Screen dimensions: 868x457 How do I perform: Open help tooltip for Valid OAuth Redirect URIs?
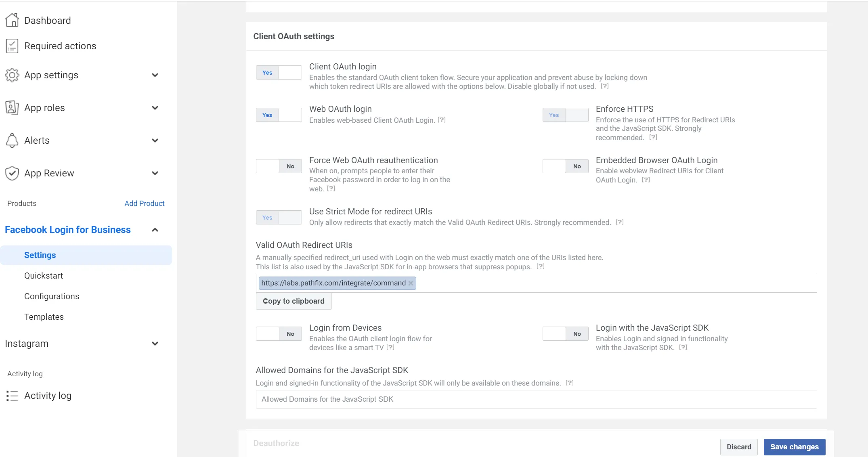click(541, 266)
